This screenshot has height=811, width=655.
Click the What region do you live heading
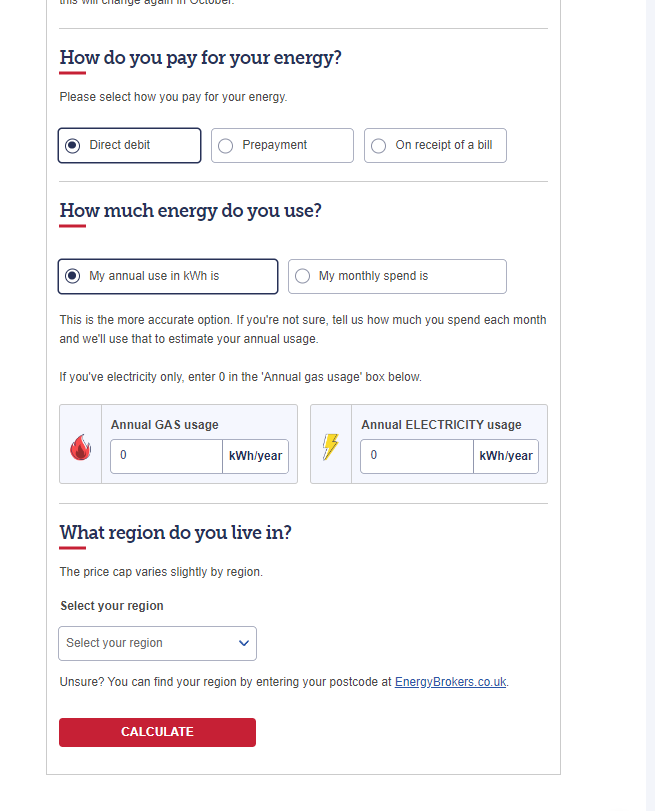[x=175, y=533]
